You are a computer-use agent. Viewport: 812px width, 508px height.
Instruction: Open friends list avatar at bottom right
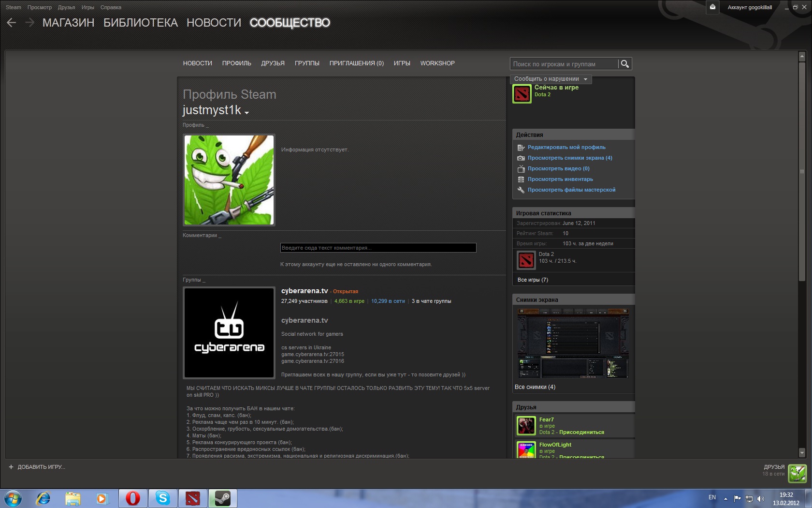(x=797, y=474)
